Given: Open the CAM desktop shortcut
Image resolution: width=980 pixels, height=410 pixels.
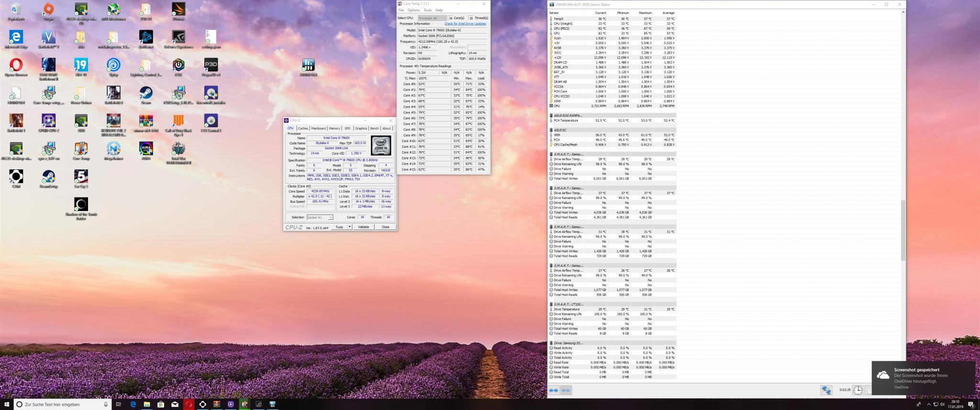Looking at the screenshot, I should pyautogui.click(x=16, y=178).
